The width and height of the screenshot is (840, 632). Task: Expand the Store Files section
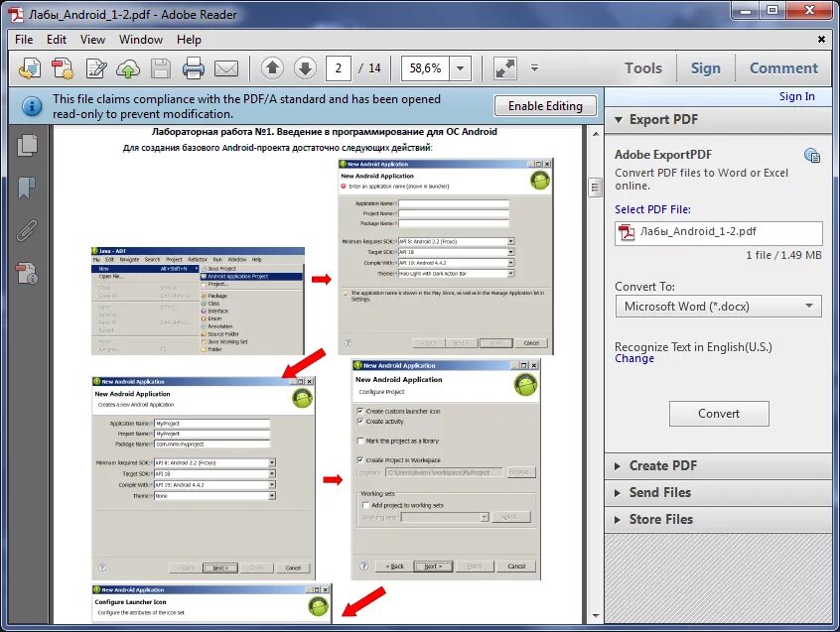718,519
